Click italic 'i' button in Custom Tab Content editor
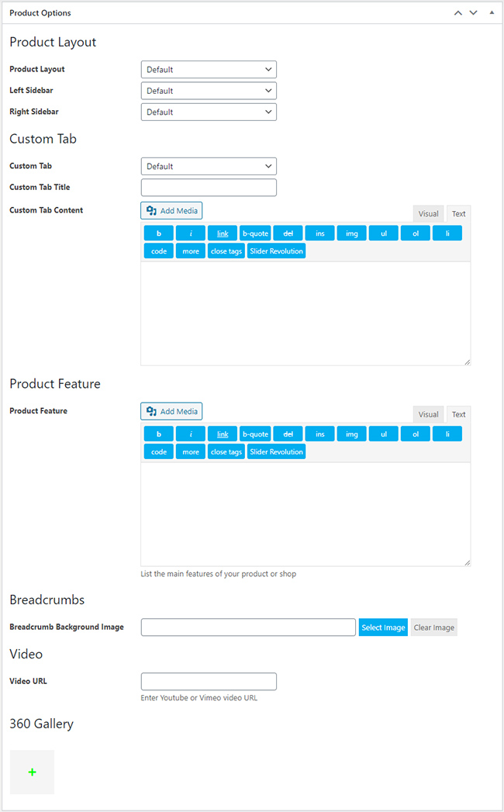The image size is (504, 812). pos(191,233)
